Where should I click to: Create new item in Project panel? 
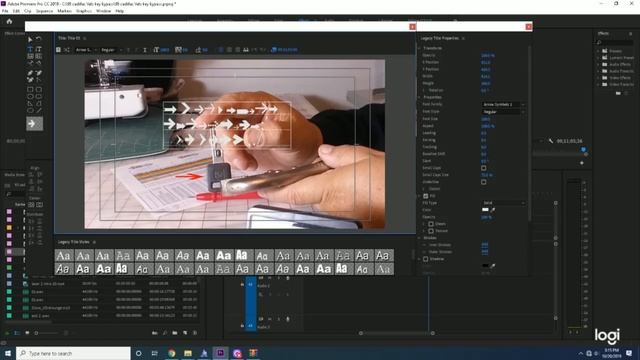click(185, 333)
